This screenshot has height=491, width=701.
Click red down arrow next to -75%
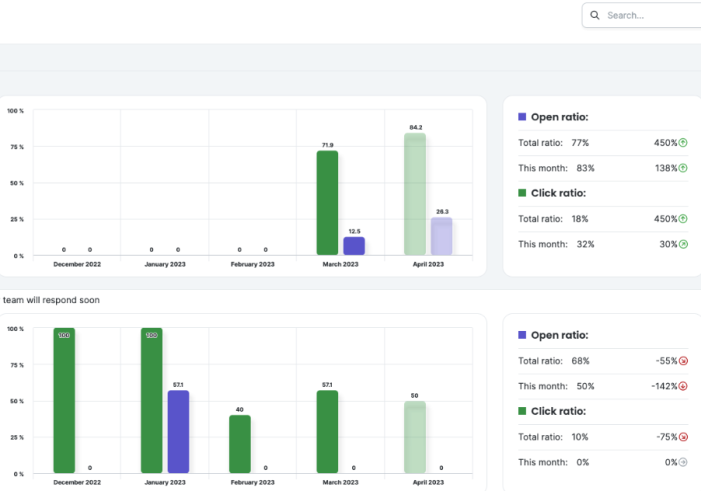tap(683, 437)
